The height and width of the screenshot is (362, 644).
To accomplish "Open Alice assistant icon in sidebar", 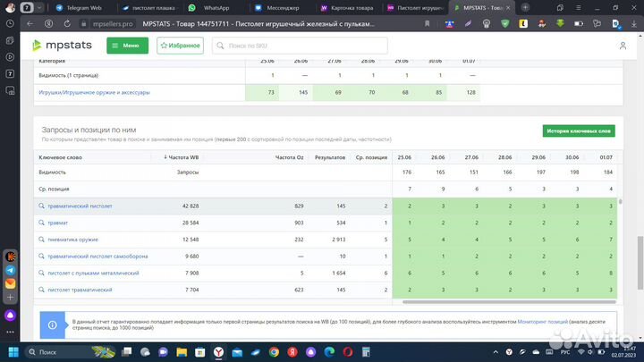I will coord(10,316).
